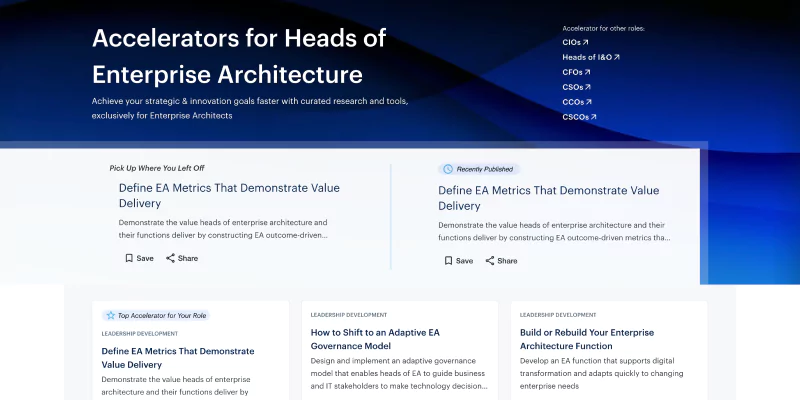Viewport: 800px width, 400px height.
Task: Open the Heads of I&O link
Action: pos(590,57)
